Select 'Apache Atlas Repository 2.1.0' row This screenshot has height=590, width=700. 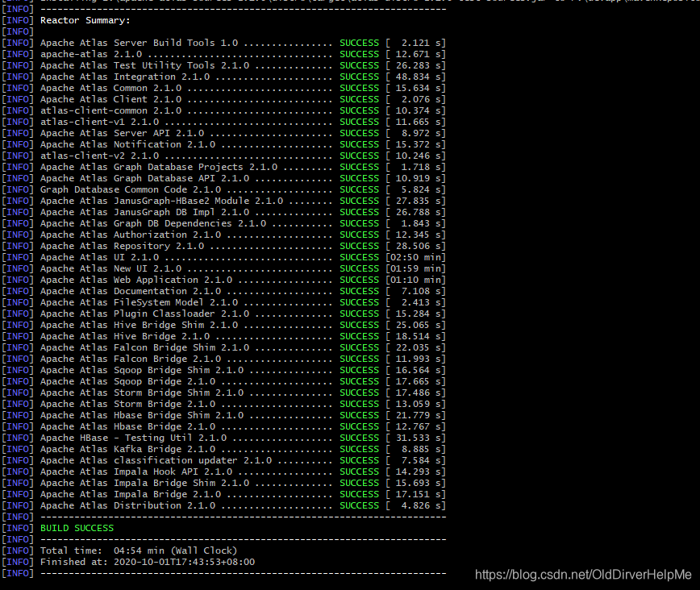click(122, 246)
